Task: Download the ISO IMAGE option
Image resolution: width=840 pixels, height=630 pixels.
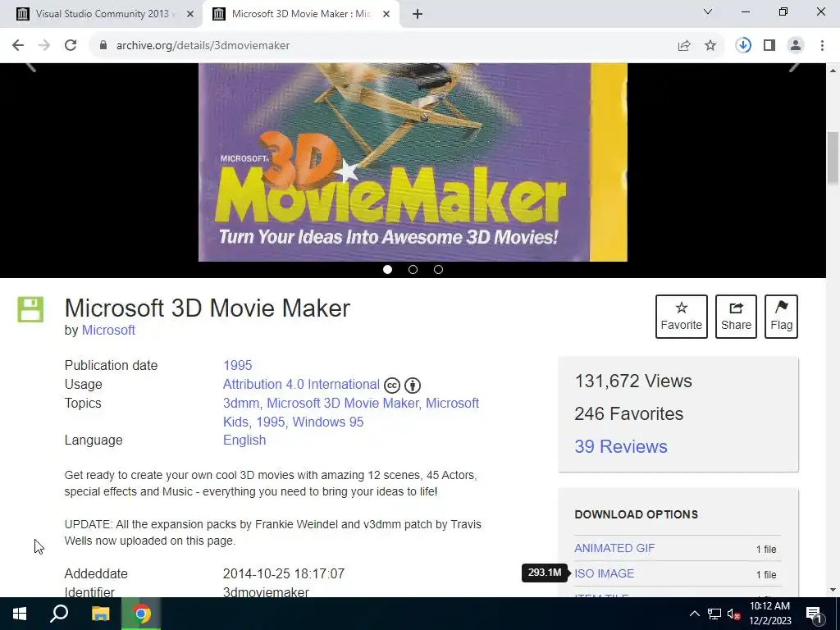Action: pyautogui.click(x=605, y=573)
